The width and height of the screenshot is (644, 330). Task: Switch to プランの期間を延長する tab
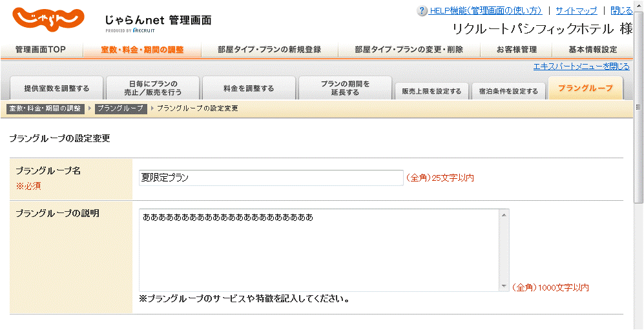click(x=345, y=88)
